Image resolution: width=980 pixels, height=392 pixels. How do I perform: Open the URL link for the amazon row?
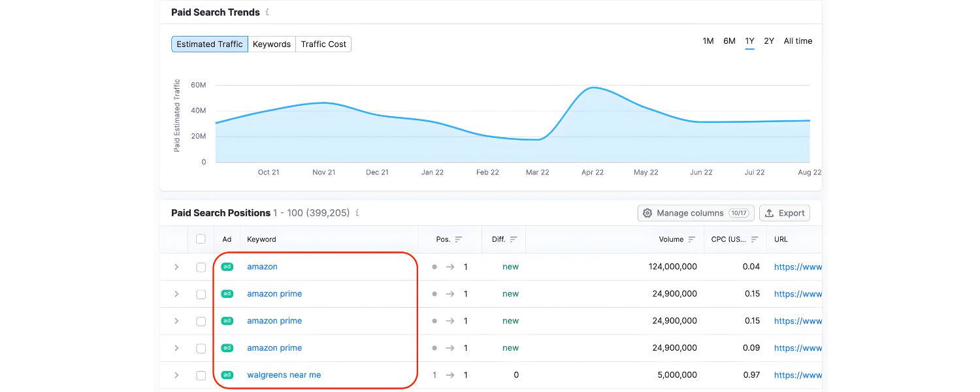tap(797, 267)
